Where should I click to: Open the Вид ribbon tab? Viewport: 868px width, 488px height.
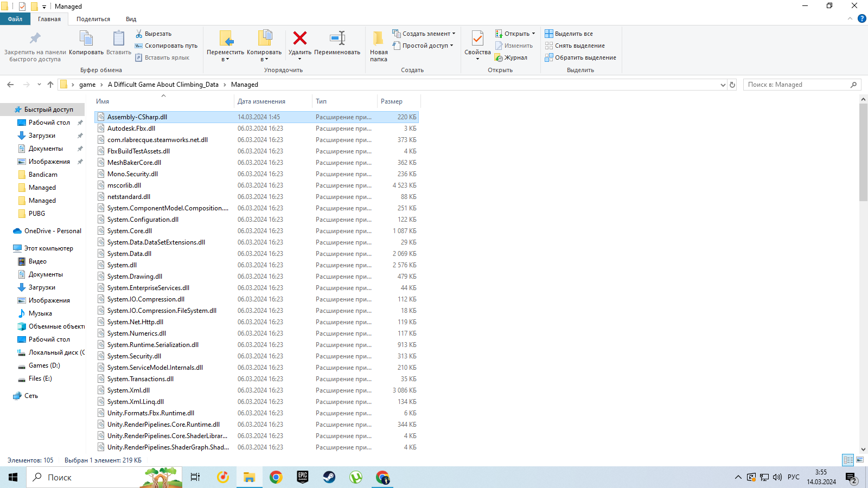[x=131, y=19]
